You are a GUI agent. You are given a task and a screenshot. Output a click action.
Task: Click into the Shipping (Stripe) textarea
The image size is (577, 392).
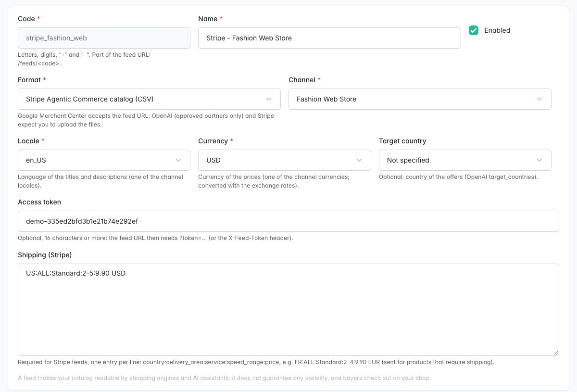pyautogui.click(x=288, y=310)
